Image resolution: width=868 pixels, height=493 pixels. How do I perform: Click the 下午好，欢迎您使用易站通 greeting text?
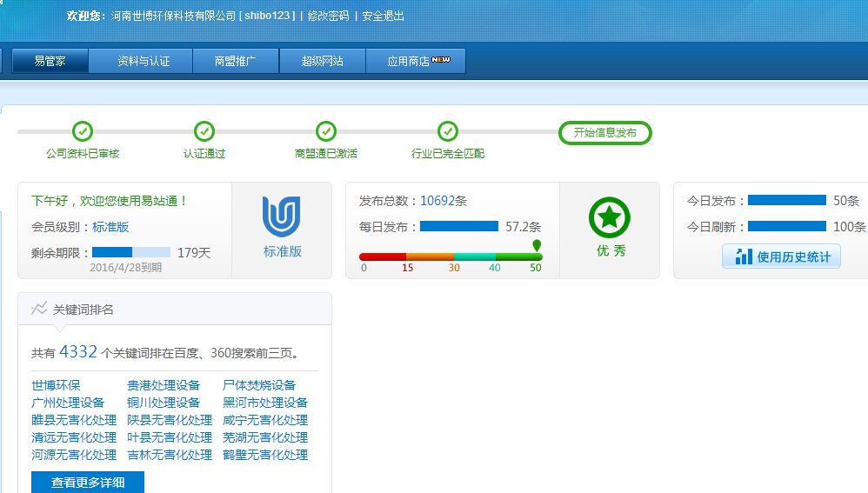[x=110, y=201]
